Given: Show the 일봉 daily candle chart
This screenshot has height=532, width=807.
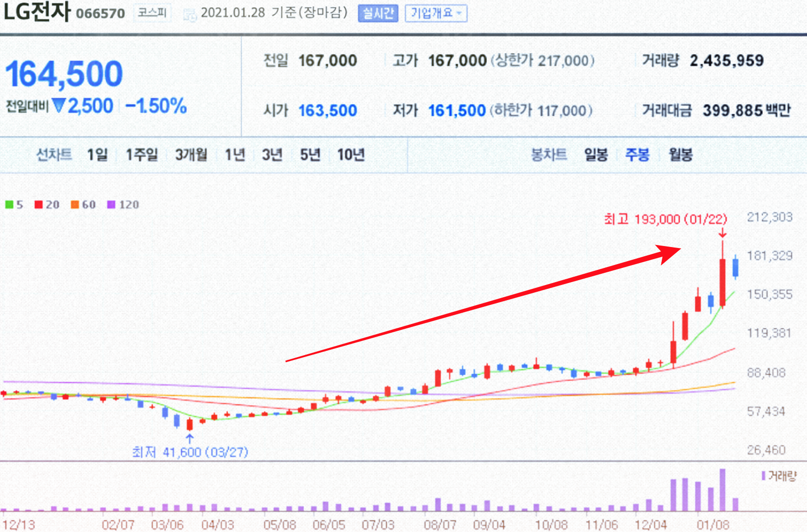Looking at the screenshot, I should pyautogui.click(x=596, y=155).
